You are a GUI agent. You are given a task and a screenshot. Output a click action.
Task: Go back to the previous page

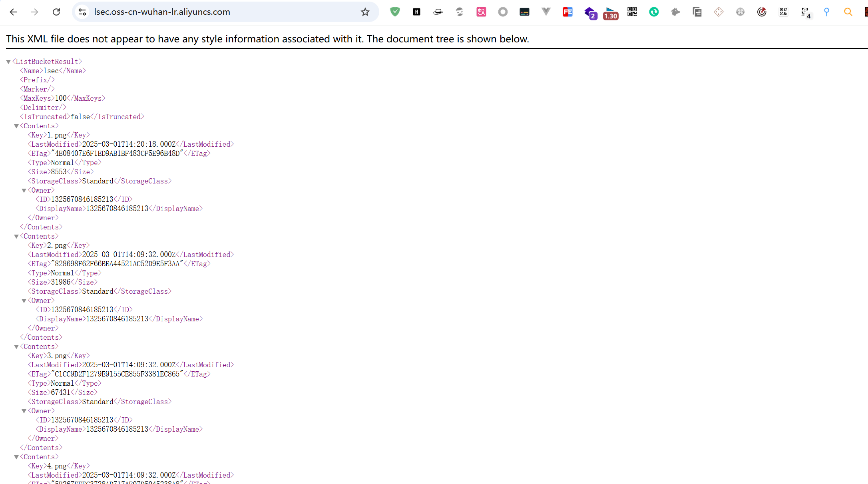click(x=13, y=12)
